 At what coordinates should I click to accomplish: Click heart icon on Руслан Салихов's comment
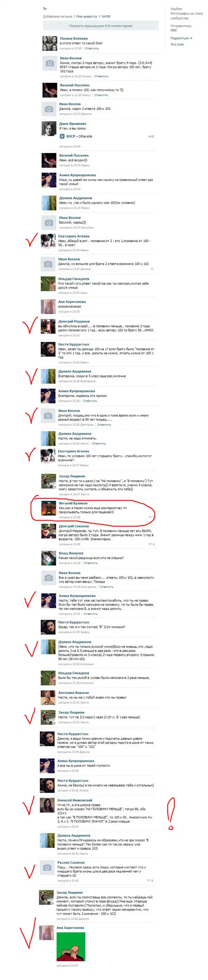click(149, 880)
